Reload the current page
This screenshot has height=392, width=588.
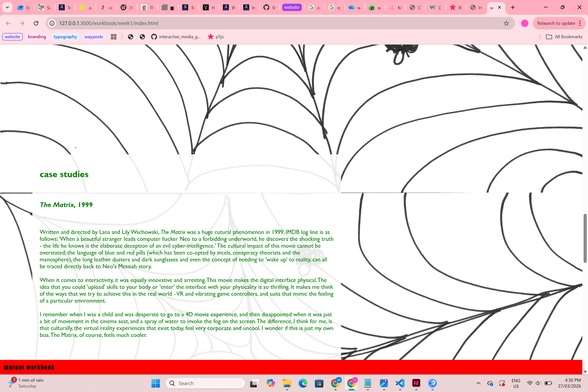click(36, 23)
